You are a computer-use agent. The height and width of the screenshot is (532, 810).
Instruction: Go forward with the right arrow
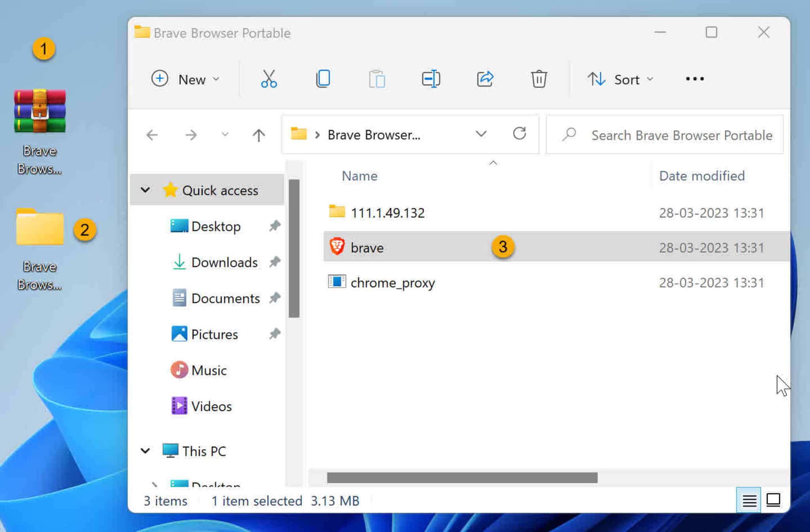coord(191,135)
